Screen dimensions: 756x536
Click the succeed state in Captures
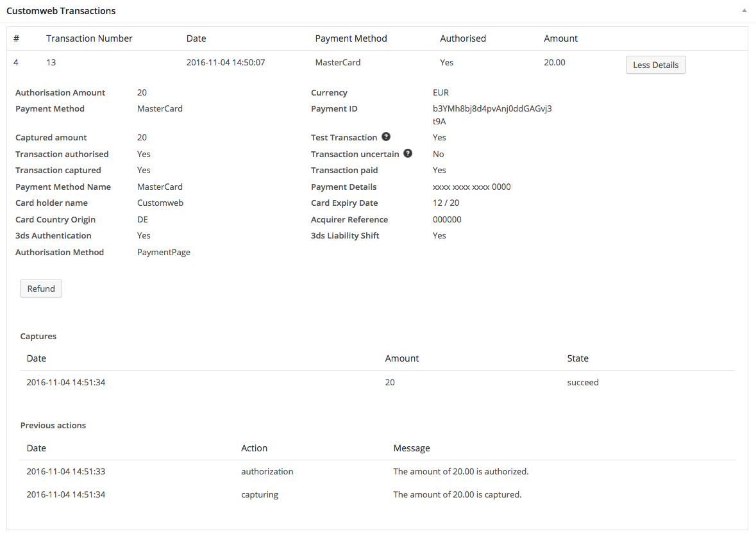pos(583,382)
